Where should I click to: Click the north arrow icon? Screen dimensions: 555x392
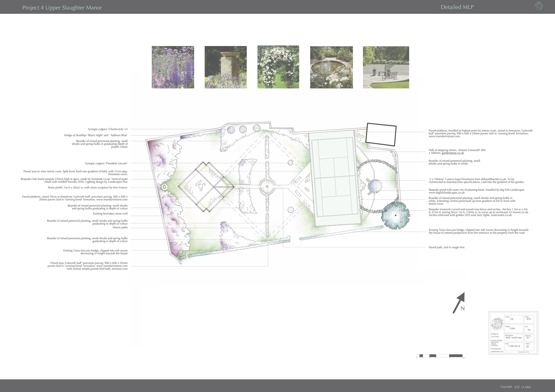tap(459, 303)
